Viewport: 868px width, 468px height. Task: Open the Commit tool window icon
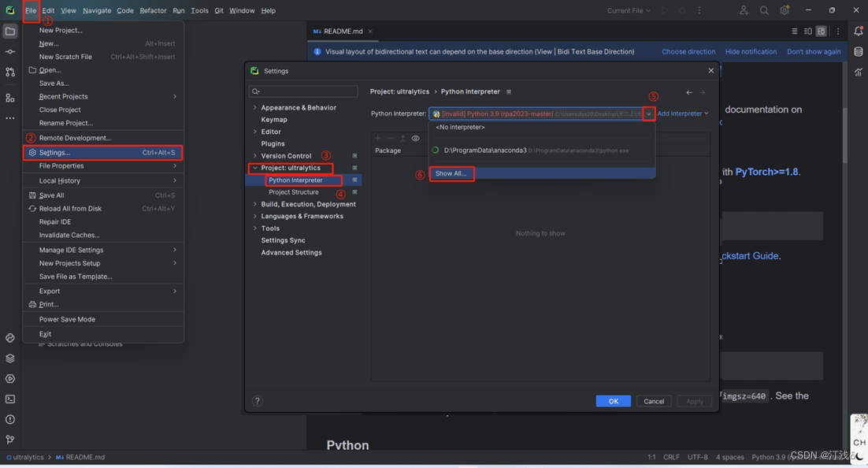[10, 51]
